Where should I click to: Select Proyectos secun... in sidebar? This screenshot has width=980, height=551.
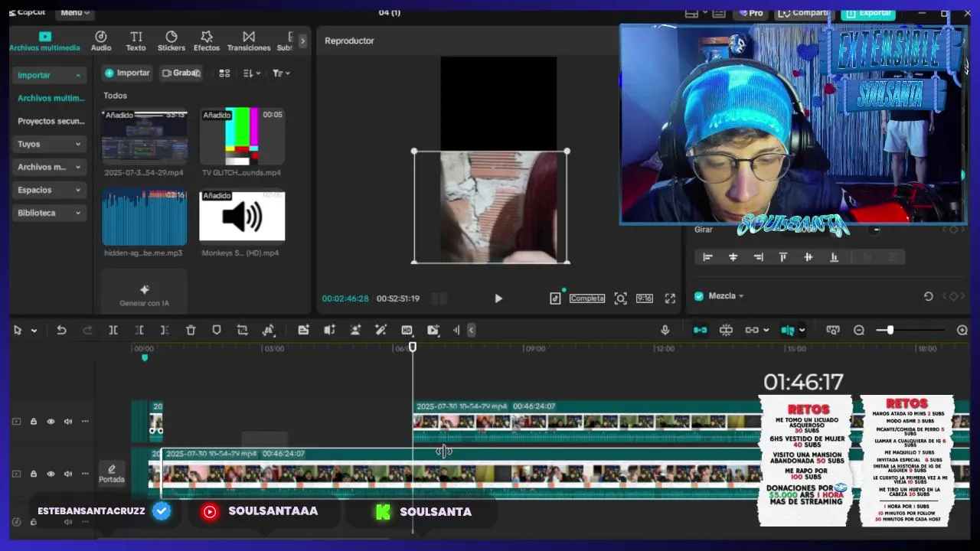pyautogui.click(x=51, y=121)
